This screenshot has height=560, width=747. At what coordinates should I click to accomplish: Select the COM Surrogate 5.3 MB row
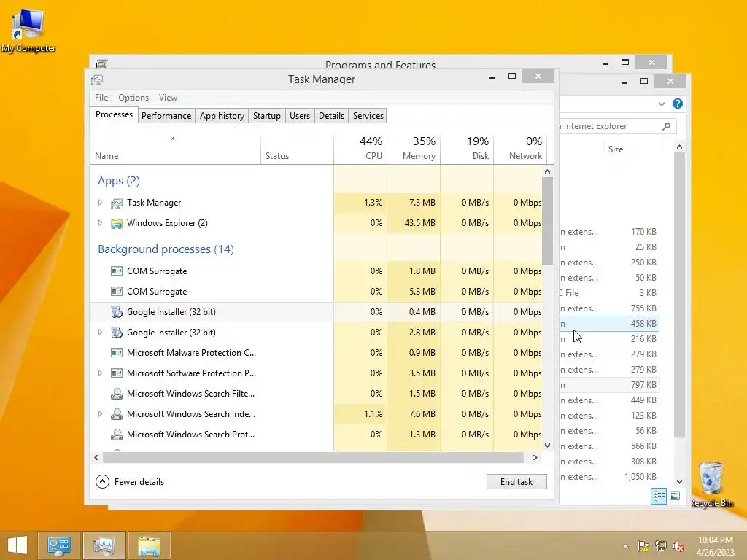(x=317, y=292)
